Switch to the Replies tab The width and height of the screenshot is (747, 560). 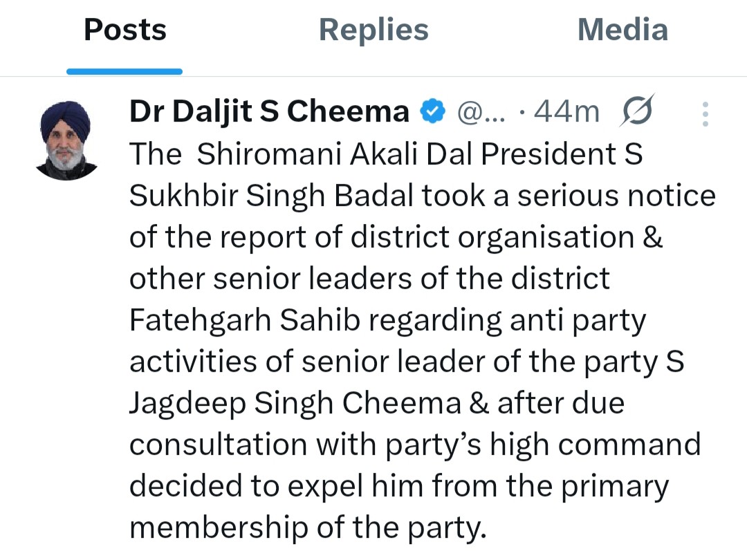373,30
